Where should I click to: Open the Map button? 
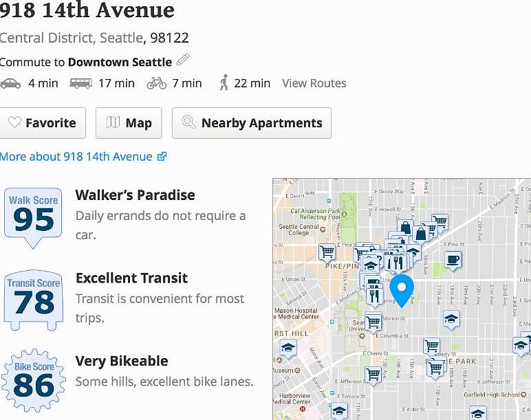click(x=129, y=123)
